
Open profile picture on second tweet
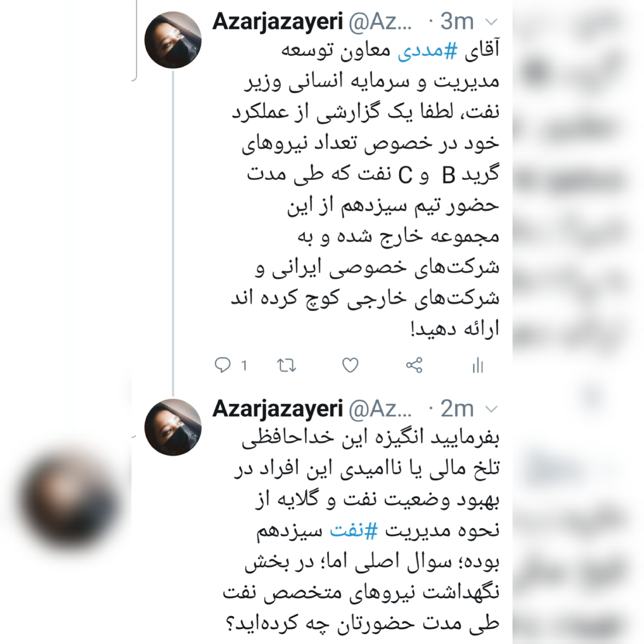coord(173,427)
